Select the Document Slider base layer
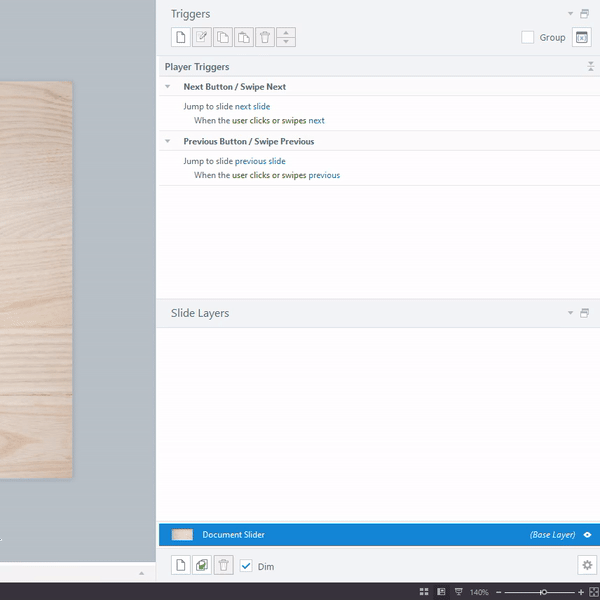 380,535
